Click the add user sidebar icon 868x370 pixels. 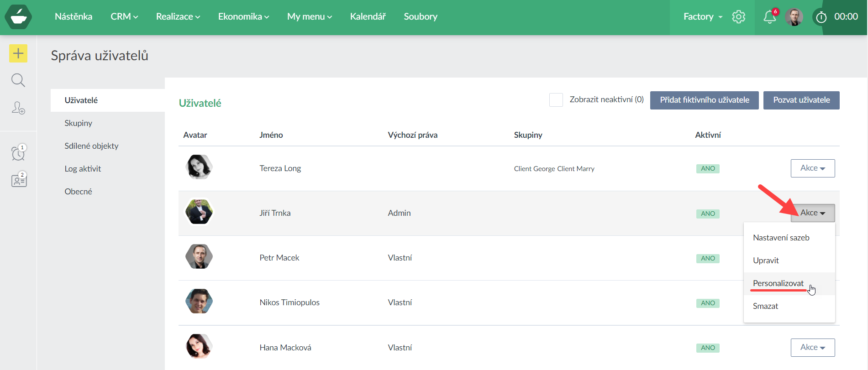(18, 108)
